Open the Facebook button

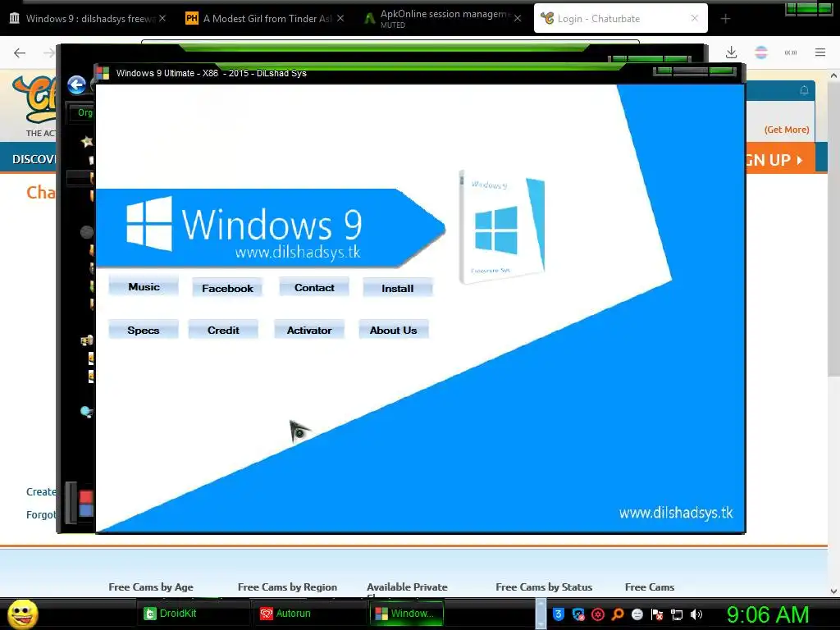tap(227, 288)
